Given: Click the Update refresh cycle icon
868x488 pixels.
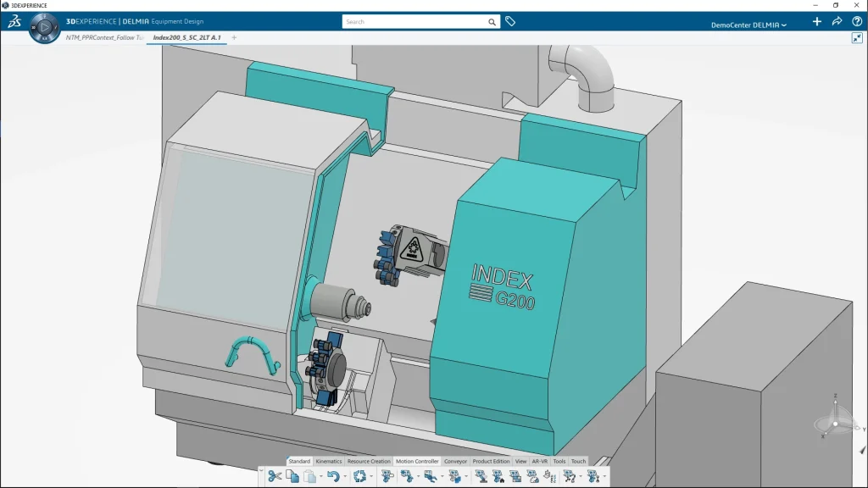Looking at the screenshot, I should pos(359,476).
